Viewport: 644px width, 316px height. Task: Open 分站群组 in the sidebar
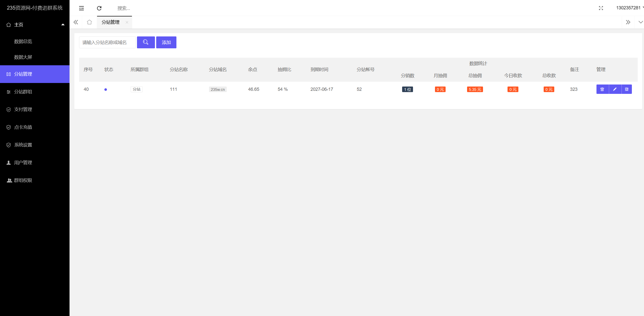(23, 92)
